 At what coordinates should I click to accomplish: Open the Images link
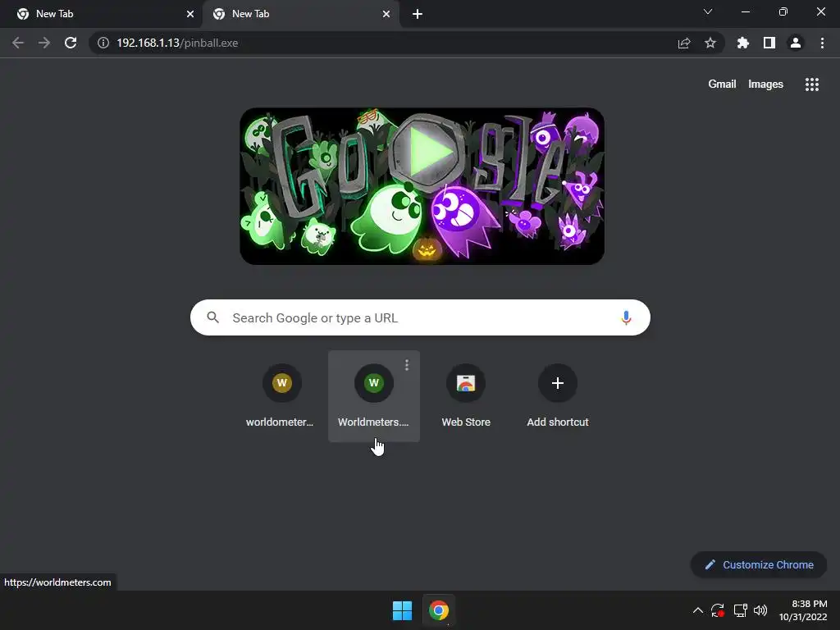pos(765,84)
